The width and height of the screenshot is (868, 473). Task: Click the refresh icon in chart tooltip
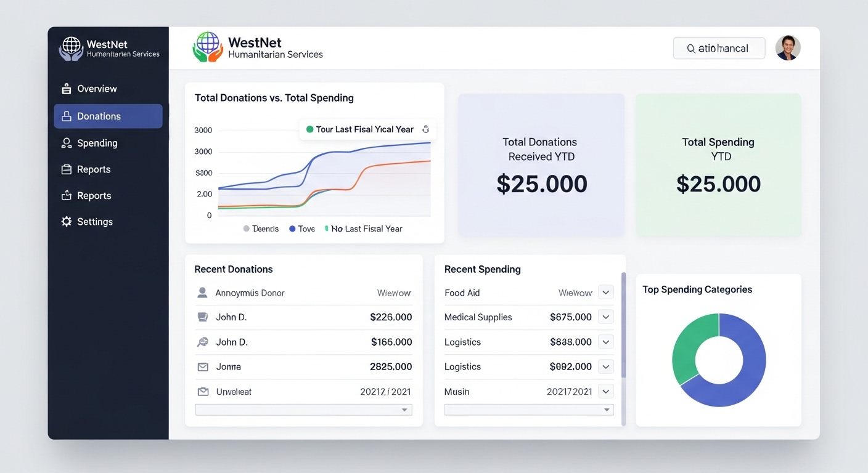(x=425, y=129)
